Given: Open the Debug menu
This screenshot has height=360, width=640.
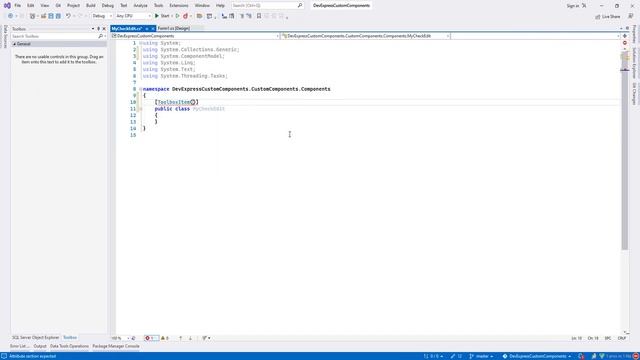Looking at the screenshot, I should [108, 6].
